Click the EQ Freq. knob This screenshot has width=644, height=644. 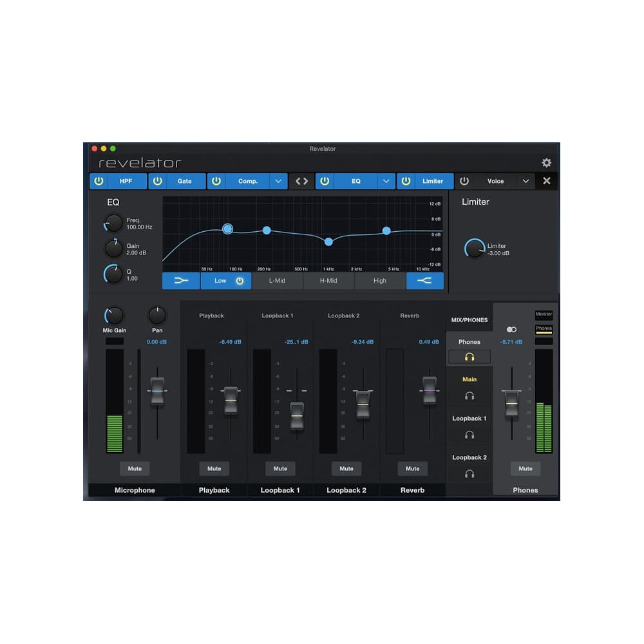click(x=113, y=223)
